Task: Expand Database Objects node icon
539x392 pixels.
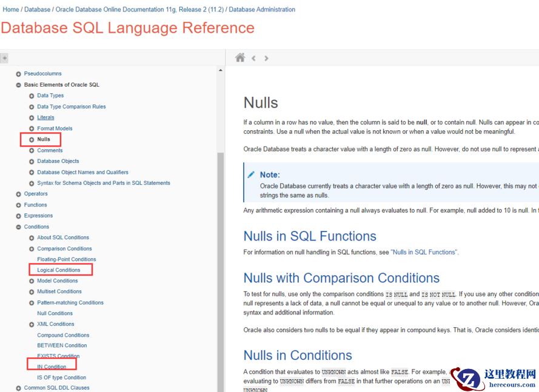Action: click(32, 162)
